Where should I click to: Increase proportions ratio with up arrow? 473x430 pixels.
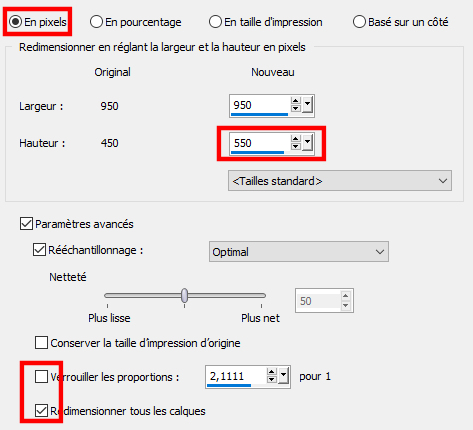(x=272, y=373)
